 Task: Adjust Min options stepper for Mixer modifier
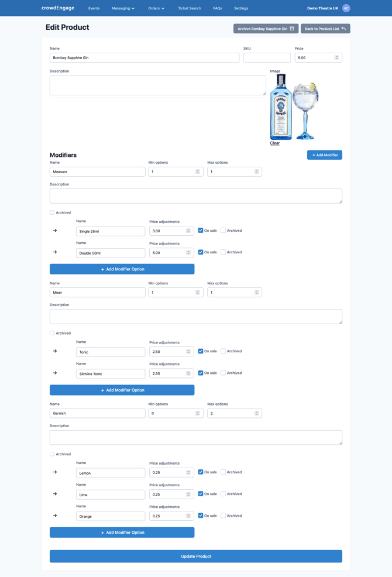point(198,292)
